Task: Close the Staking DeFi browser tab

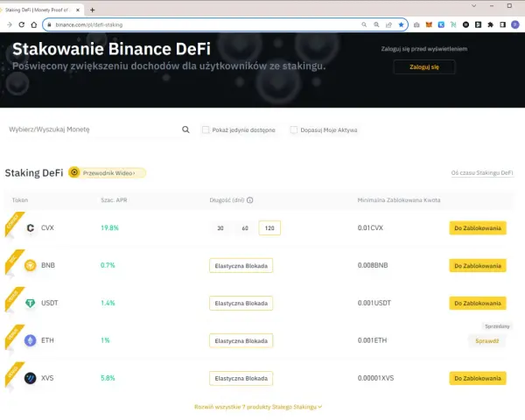Action: (78, 10)
